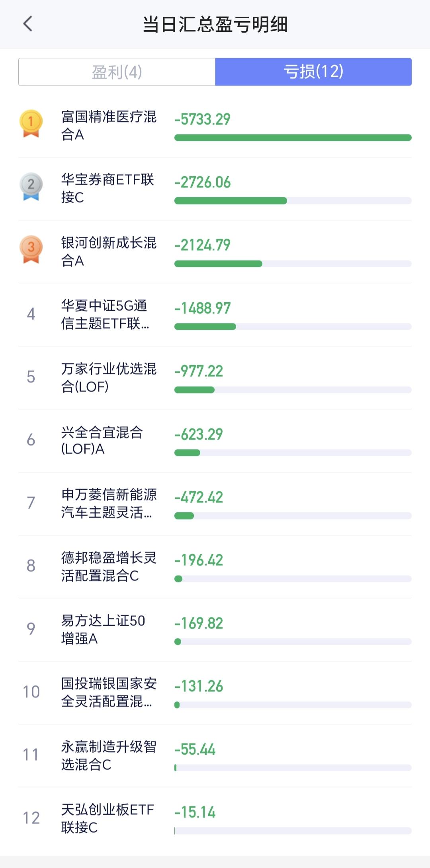Open 国投瑞银国家安全灵活配置 fund entry
This screenshot has width=430, height=868.
[x=215, y=693]
